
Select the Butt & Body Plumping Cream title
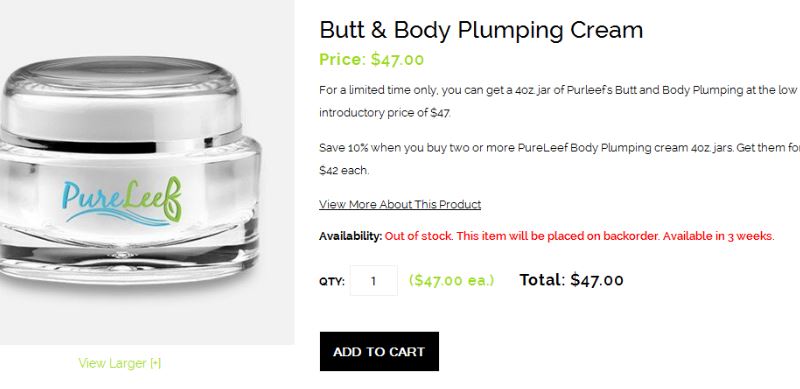481,30
